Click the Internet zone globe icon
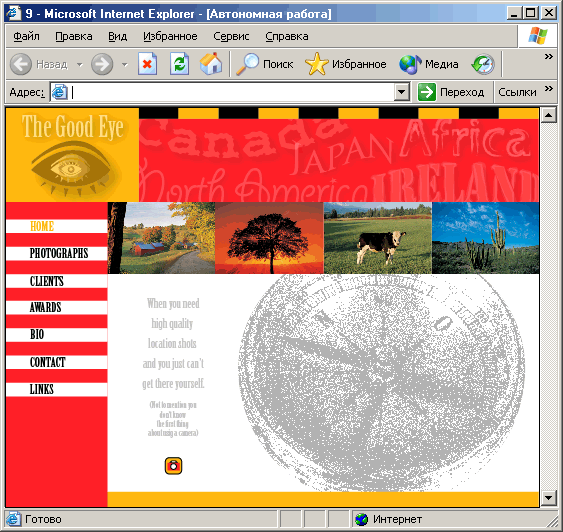Image resolution: width=563 pixels, height=532 pixels. (362, 519)
